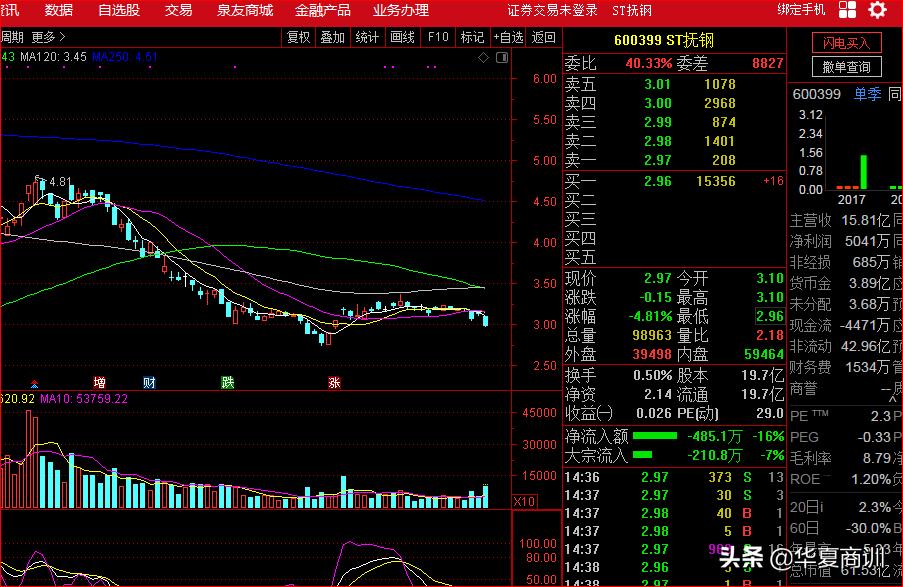This screenshot has width=903, height=587.
Task: Click the 标记 mark toolbar button
Action: pos(472,37)
